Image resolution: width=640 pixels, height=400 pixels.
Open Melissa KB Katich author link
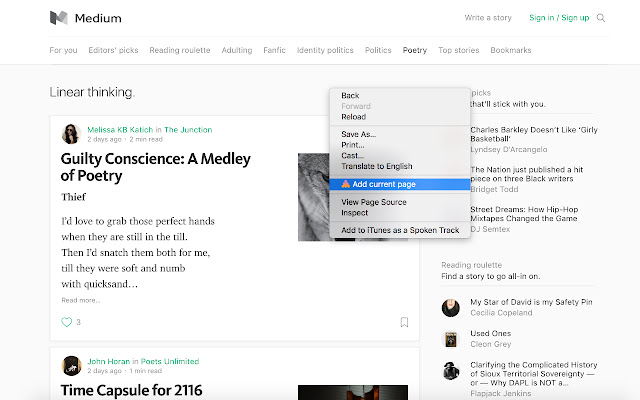point(120,130)
